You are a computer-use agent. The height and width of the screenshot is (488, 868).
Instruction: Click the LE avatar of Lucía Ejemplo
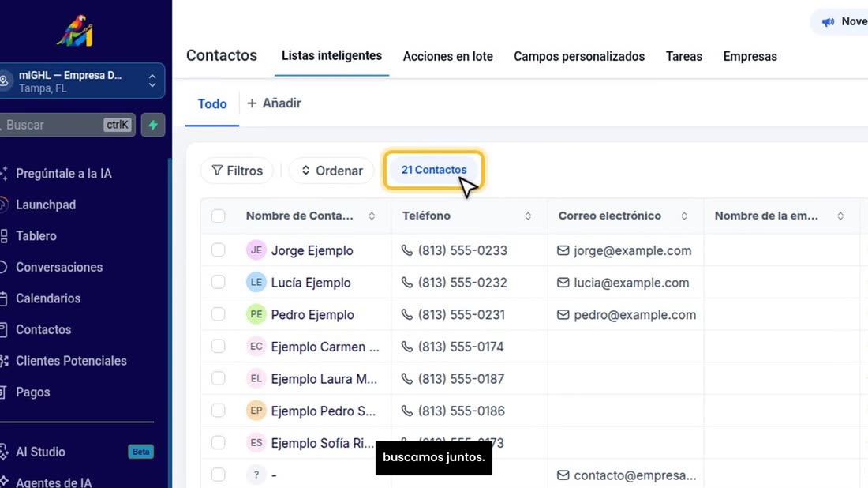point(256,283)
